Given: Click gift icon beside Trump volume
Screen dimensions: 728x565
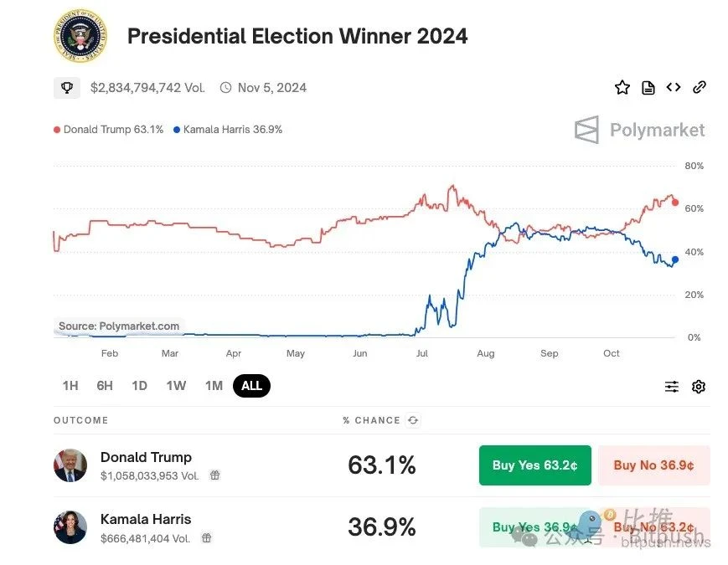Looking at the screenshot, I should click(215, 475).
